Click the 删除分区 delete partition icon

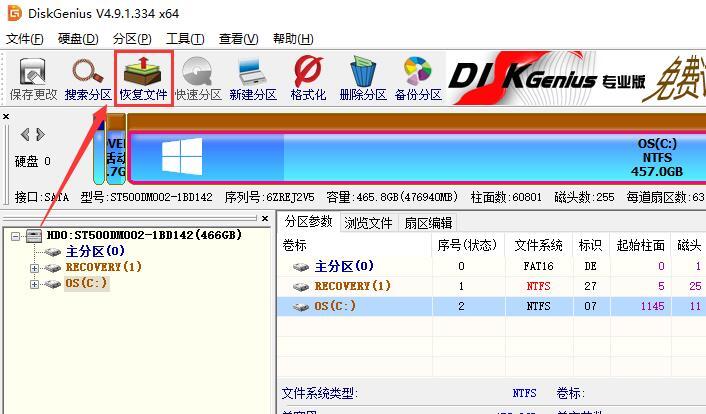coord(363,79)
